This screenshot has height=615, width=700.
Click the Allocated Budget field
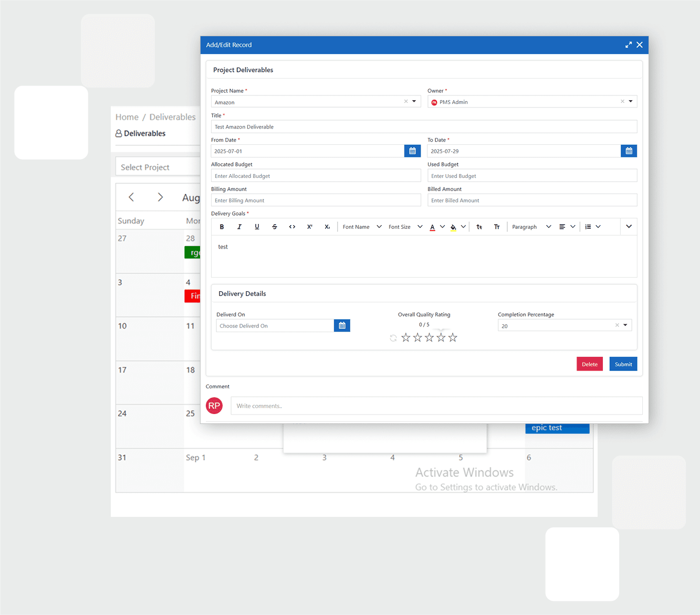coord(316,176)
